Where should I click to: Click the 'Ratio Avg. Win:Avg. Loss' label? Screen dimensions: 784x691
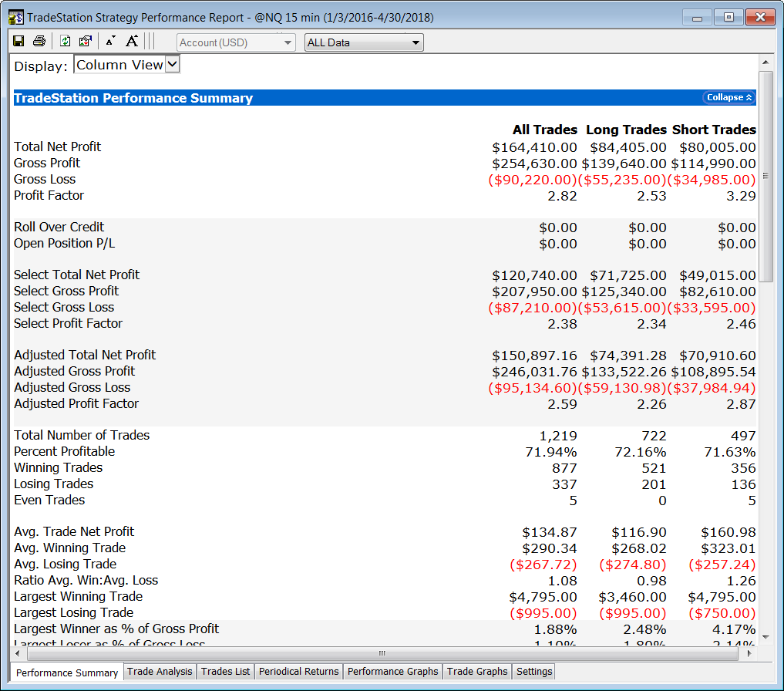click(86, 581)
